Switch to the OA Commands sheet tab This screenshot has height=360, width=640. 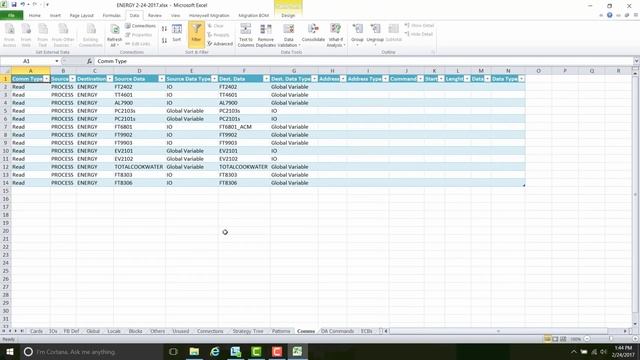pos(337,331)
